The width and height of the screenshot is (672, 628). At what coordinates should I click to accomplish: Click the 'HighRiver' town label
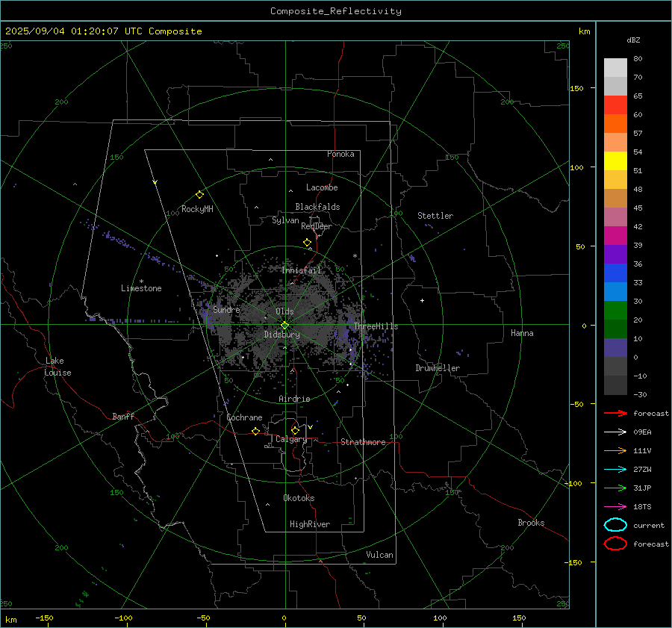click(310, 524)
